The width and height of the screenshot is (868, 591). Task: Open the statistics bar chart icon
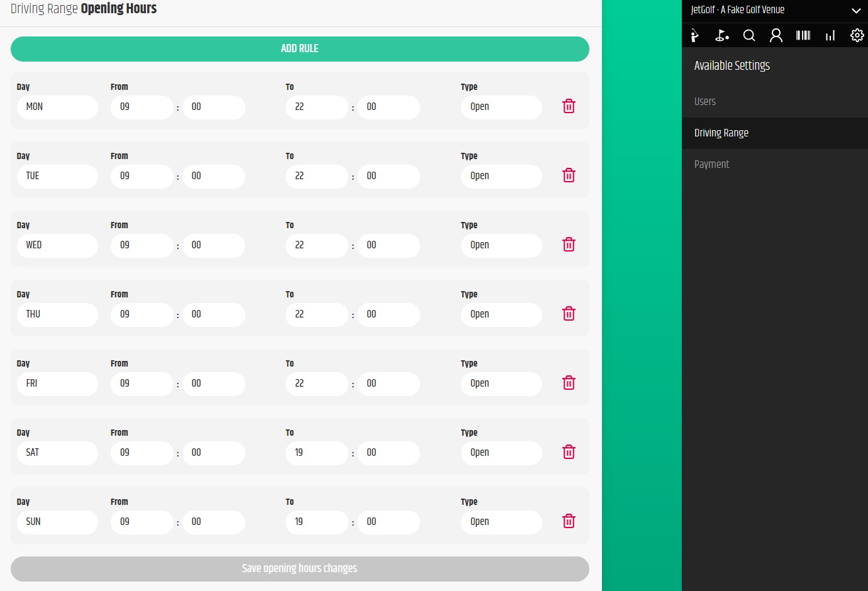coord(830,35)
